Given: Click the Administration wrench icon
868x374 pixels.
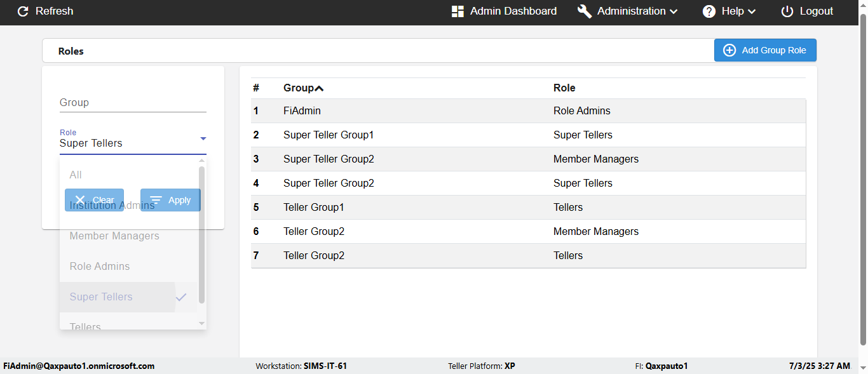Looking at the screenshot, I should click(585, 11).
